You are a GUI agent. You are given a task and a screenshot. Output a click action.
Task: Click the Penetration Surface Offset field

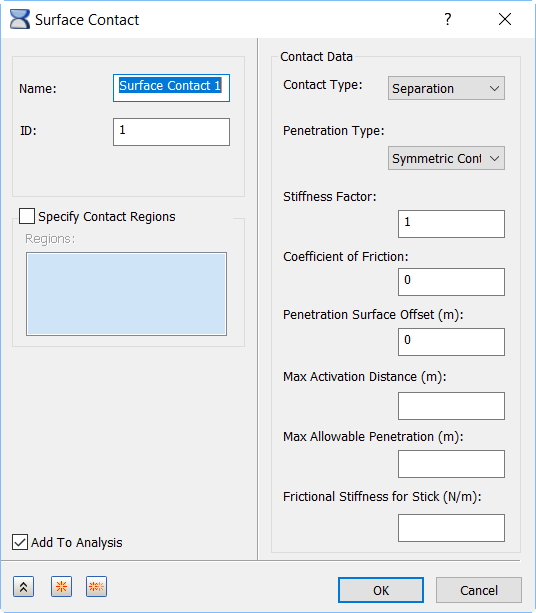451,342
